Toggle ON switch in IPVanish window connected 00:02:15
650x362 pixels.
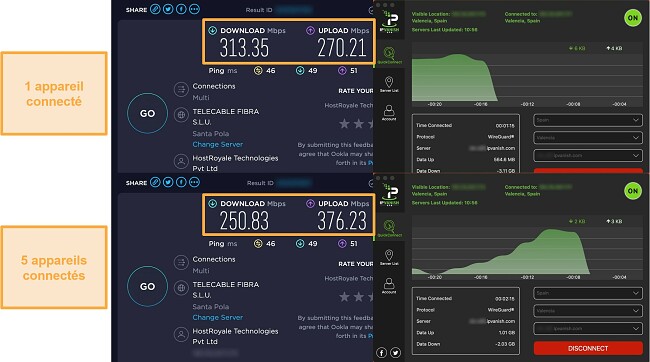[633, 191]
